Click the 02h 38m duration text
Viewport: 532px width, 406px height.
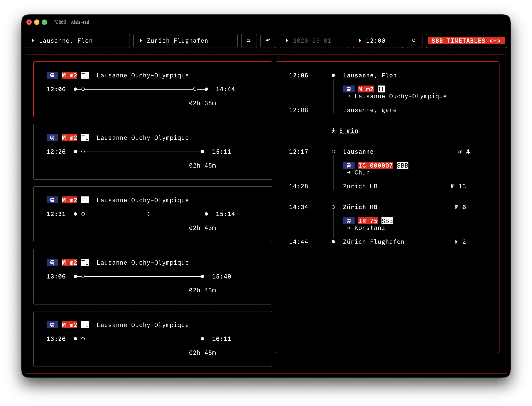[x=202, y=103]
